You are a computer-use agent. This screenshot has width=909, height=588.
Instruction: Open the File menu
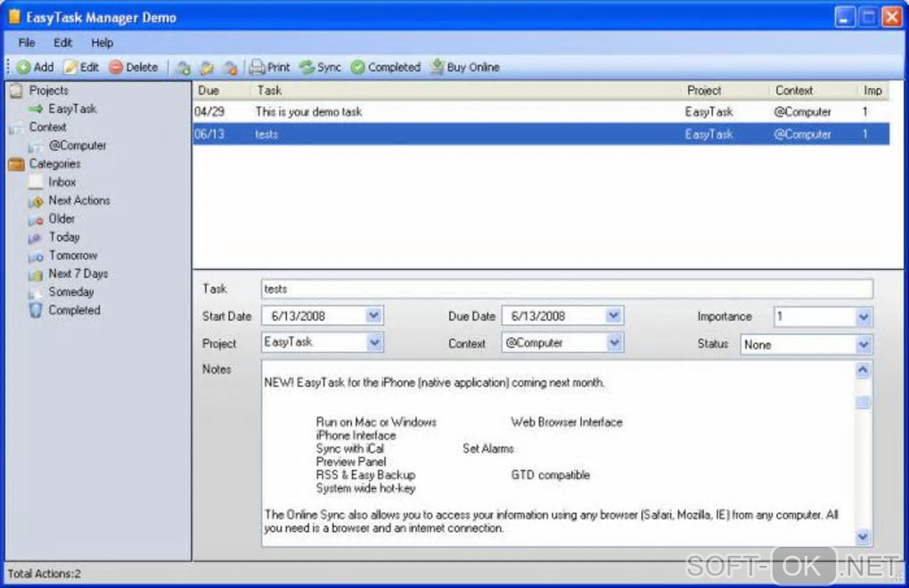[x=27, y=43]
